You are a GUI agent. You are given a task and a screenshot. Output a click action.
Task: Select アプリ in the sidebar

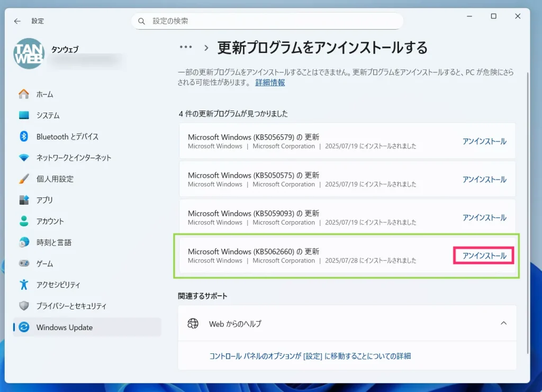(x=87, y=200)
